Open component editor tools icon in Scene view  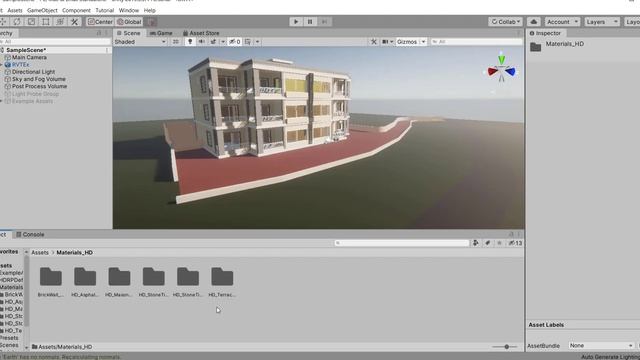(x=373, y=42)
